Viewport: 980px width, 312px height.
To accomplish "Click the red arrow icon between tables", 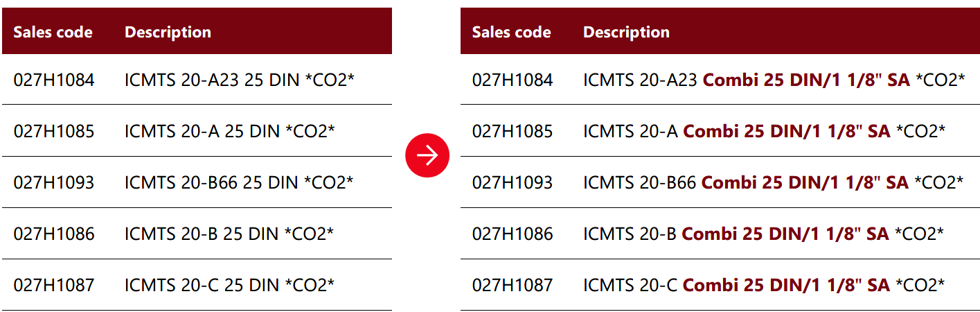I will 427,155.
